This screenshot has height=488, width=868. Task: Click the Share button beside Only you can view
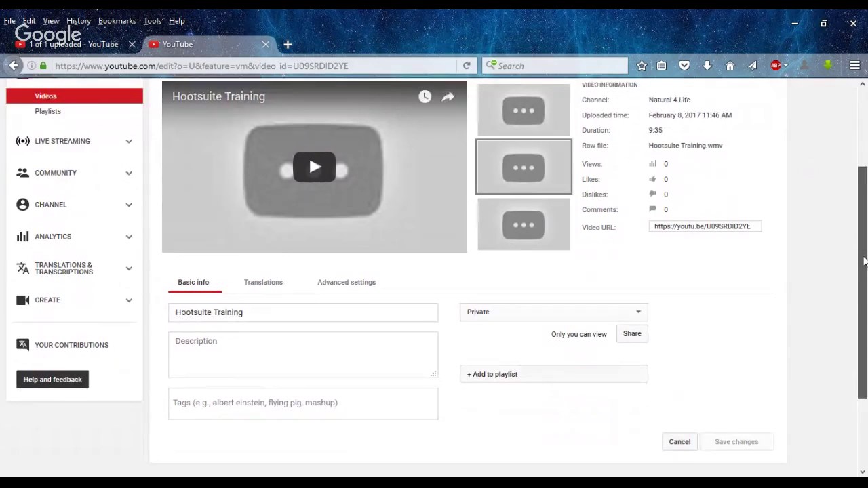pos(632,333)
